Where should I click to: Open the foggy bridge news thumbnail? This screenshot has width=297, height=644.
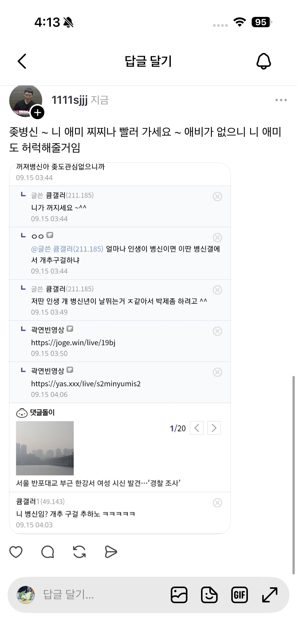click(45, 448)
